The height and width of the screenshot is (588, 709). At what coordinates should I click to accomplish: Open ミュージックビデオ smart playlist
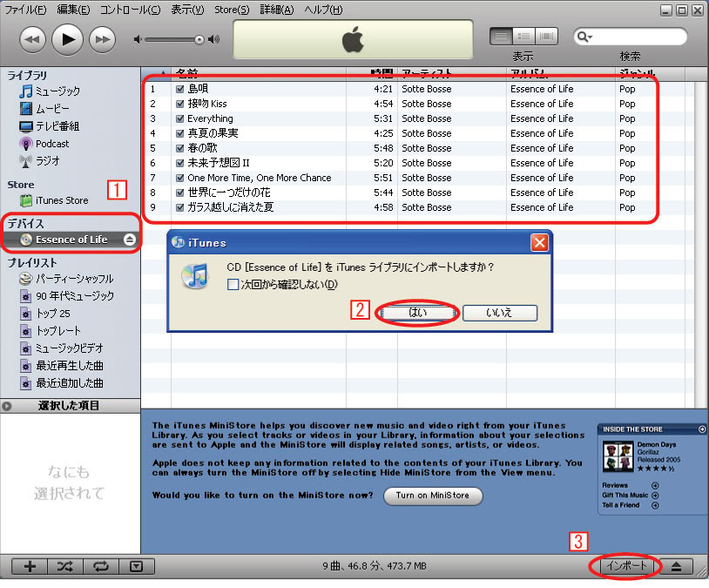click(62, 348)
